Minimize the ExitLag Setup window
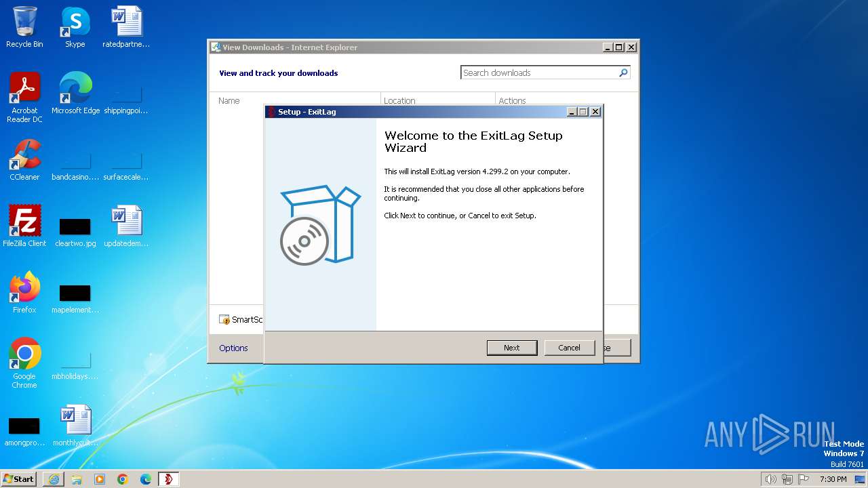 tap(572, 112)
